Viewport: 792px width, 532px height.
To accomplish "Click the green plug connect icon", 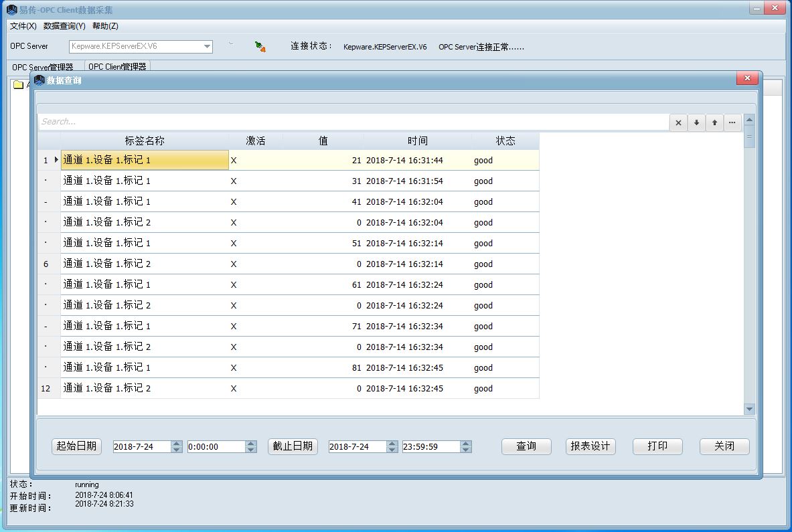I will tap(260, 46).
